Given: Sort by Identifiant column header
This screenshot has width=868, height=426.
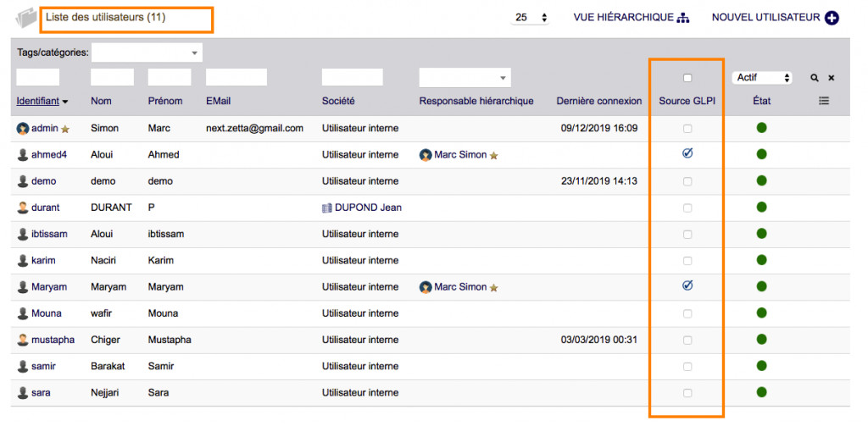Looking at the screenshot, I should pos(37,101).
